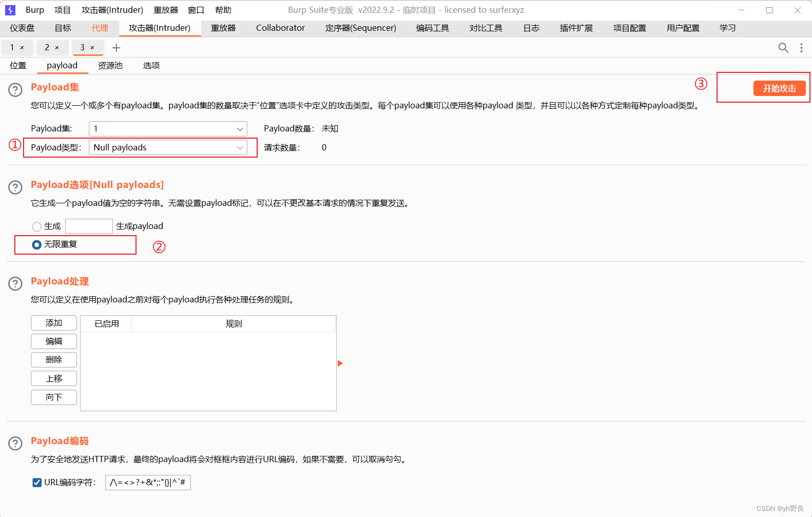The height and width of the screenshot is (517, 812).
Task: Click the search magnifier icon
Action: click(x=783, y=48)
